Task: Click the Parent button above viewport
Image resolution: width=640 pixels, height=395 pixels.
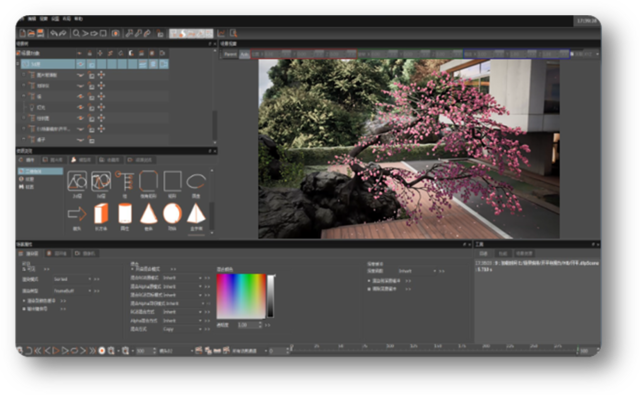Action: (x=230, y=54)
